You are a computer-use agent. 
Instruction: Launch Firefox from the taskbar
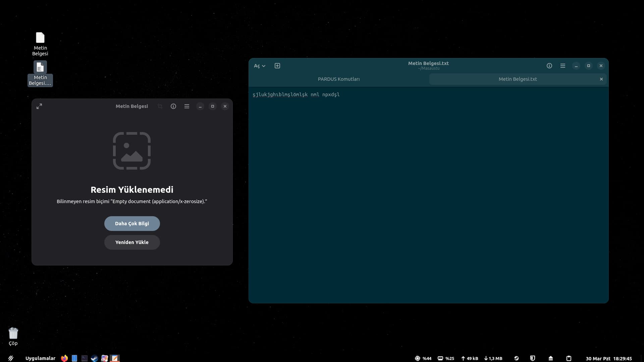[x=64, y=358]
